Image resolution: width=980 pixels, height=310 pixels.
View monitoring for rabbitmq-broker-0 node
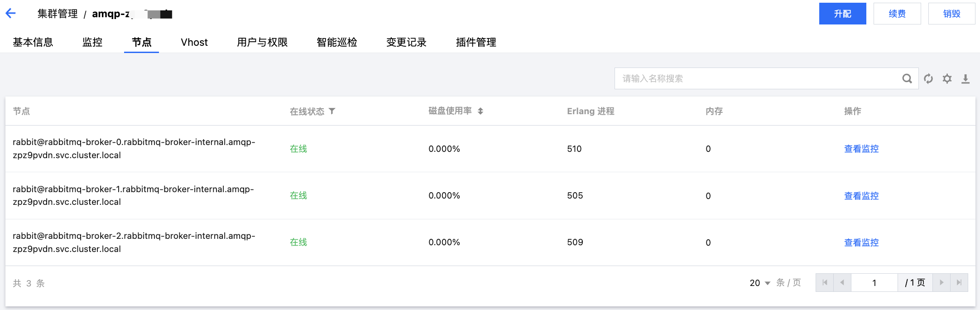[x=861, y=149]
